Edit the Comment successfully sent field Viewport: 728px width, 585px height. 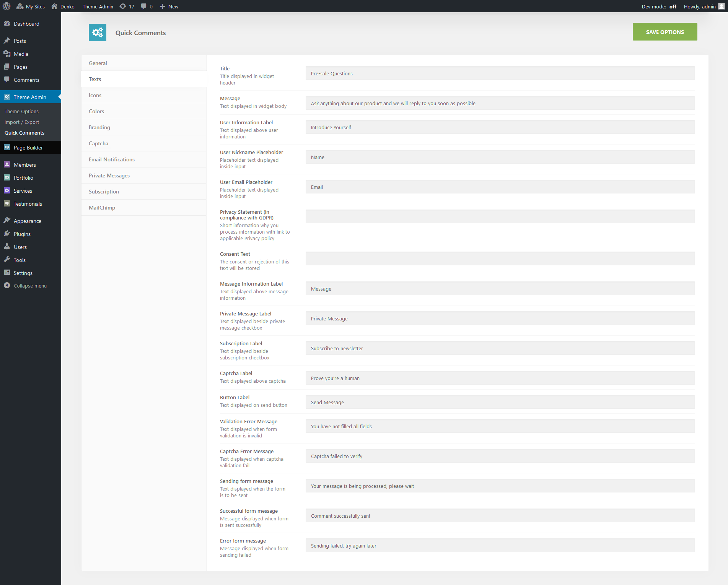coord(500,516)
